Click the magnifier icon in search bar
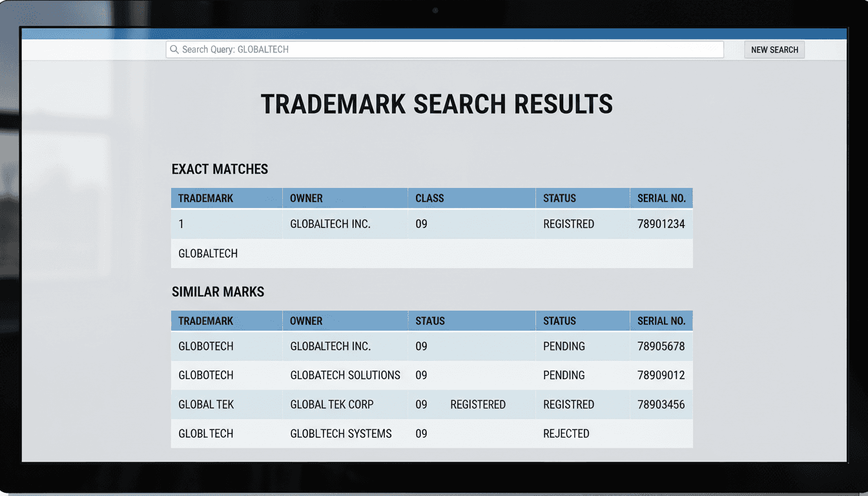The height and width of the screenshot is (496, 868). tap(174, 50)
